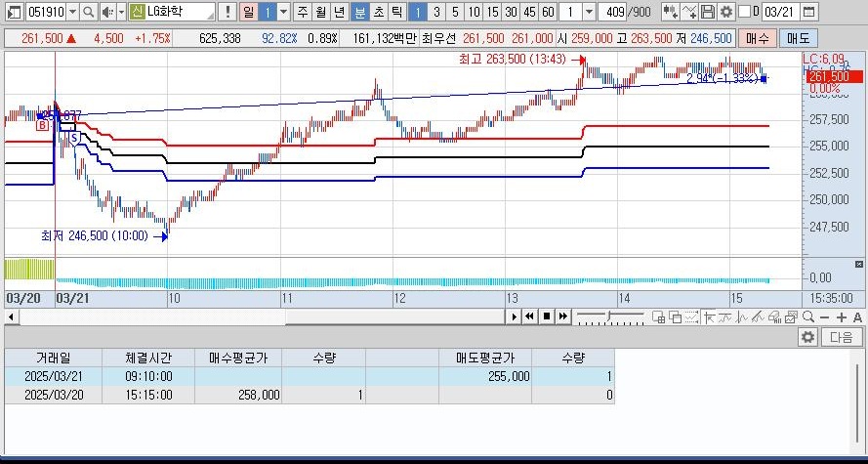Select the 60 interval tab
This screenshot has height=464, width=868.
click(548, 12)
